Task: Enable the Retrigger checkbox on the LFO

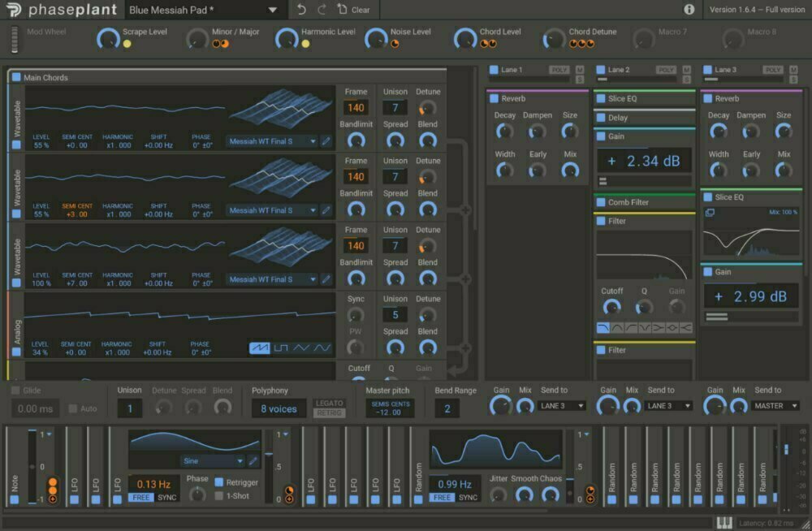Action: pos(220,481)
